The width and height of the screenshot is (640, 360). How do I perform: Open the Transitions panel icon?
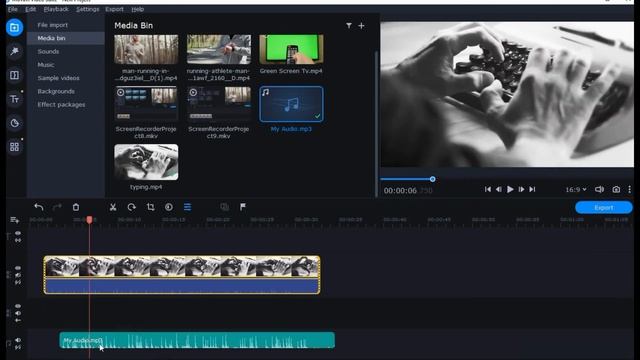tap(14, 75)
